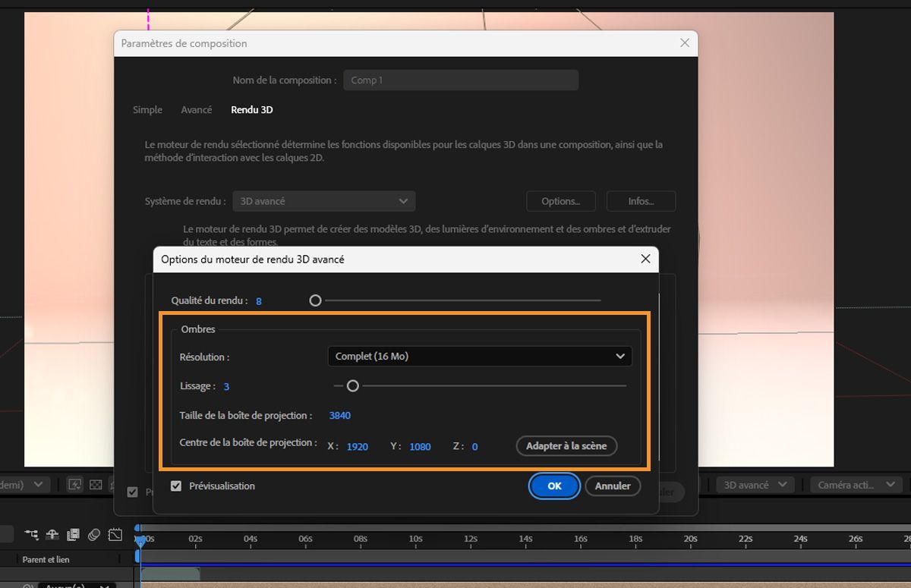Open the viewer resolution dropdown ending in demi)

[25, 484]
